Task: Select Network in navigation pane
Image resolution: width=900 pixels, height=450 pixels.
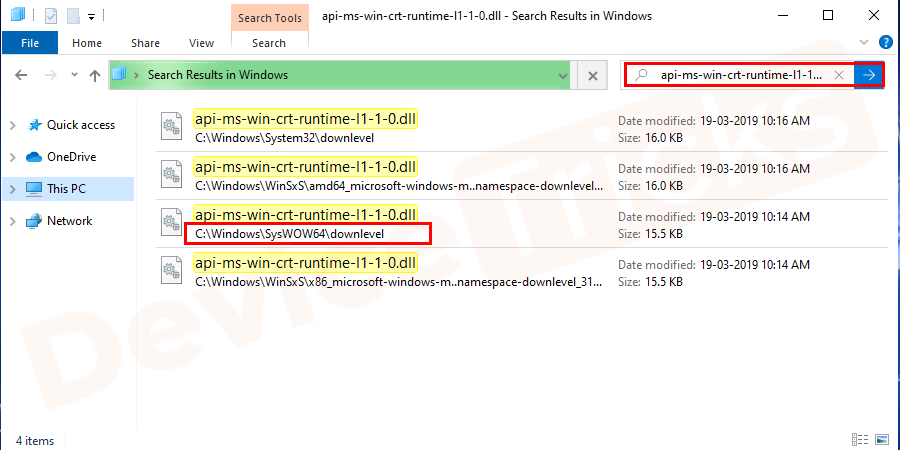Action: (69, 220)
